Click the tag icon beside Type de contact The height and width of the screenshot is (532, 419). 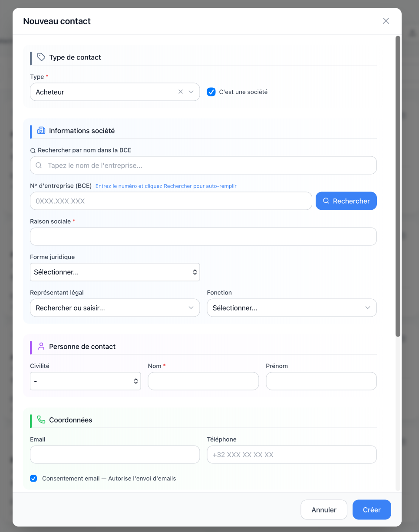coord(41,57)
